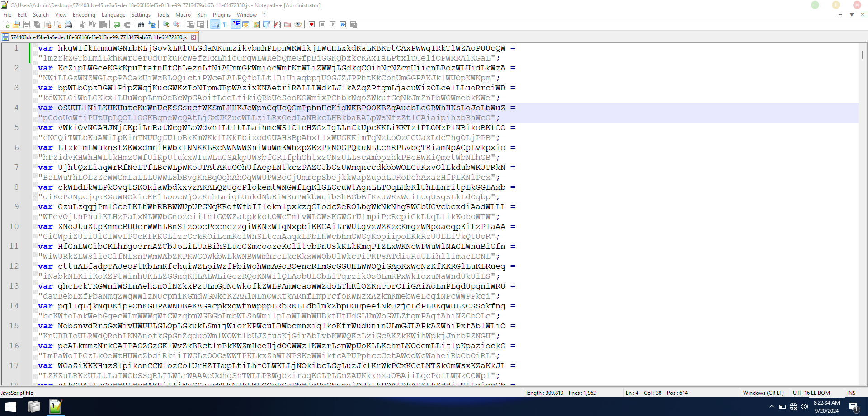This screenshot has height=416, width=868.
Task: Open the document list dropdown arrow
Action: 852,15
